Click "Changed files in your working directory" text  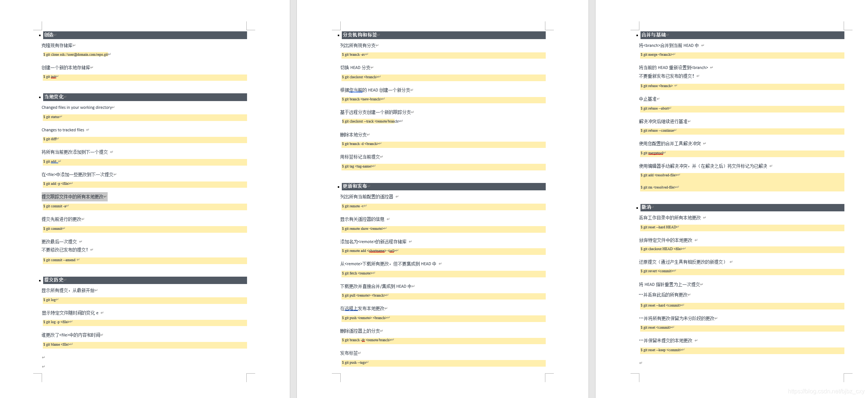click(x=77, y=108)
